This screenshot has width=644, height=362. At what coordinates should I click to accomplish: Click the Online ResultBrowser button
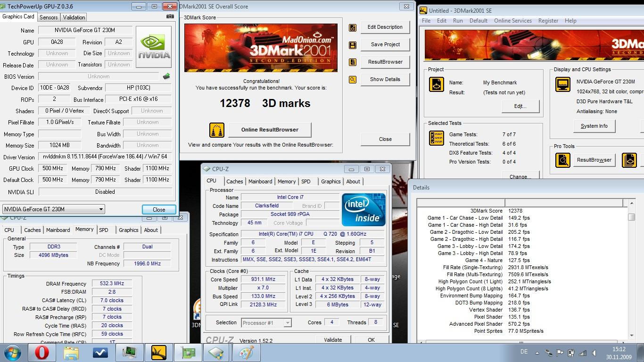click(x=270, y=130)
